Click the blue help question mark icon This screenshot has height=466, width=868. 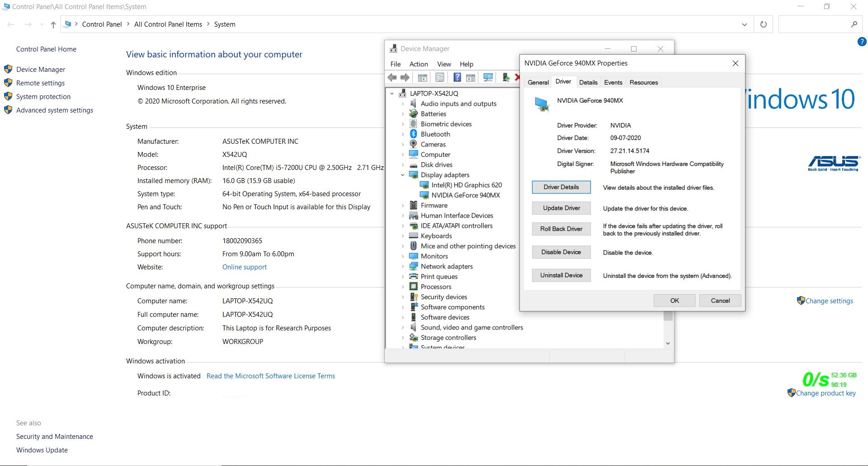(862, 42)
